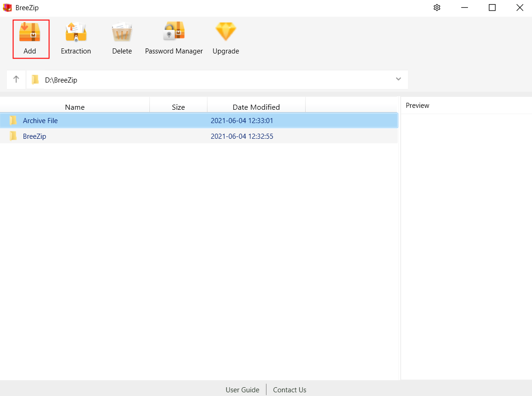Viewport: 532px width, 396px height.
Task: Click the Preview panel header
Action: 417,106
